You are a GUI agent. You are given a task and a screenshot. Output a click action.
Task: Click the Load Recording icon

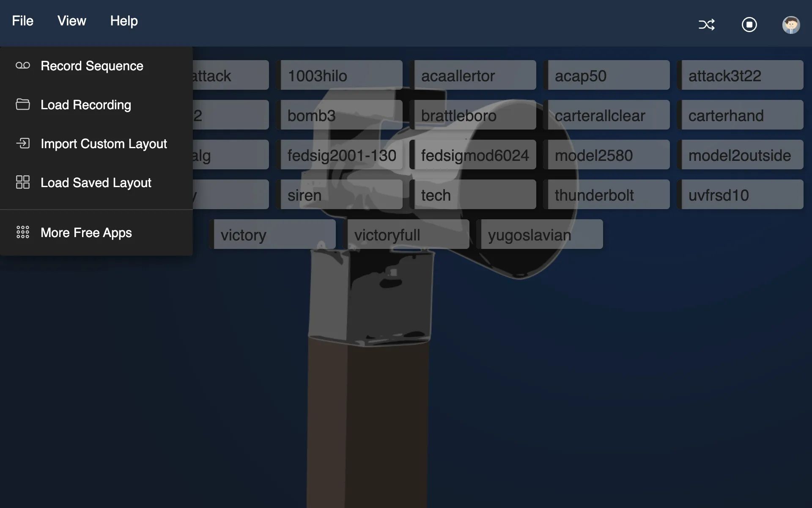tap(22, 104)
